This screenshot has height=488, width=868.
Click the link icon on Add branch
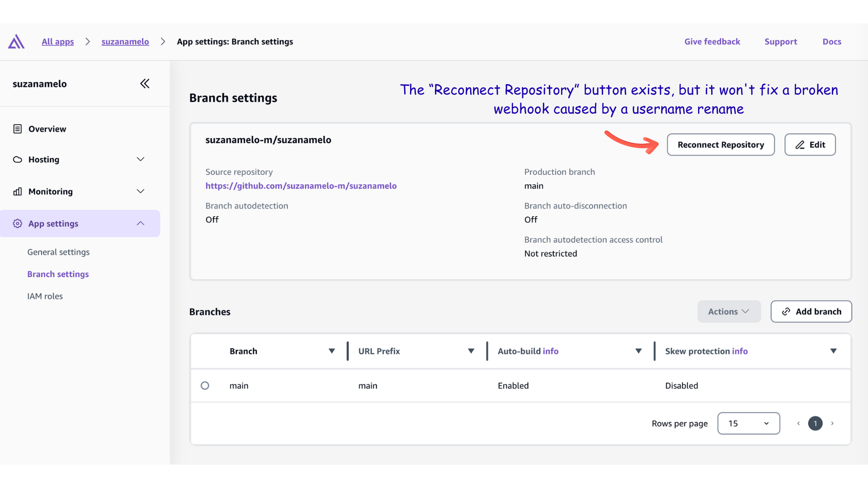786,312
